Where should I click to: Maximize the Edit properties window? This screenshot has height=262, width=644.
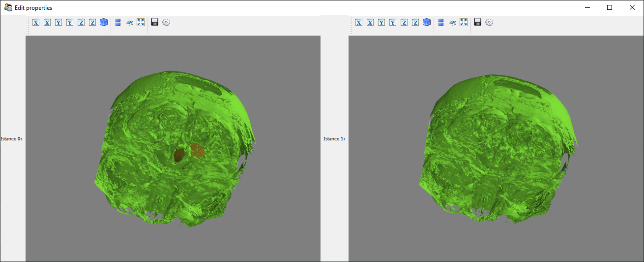pyautogui.click(x=610, y=7)
